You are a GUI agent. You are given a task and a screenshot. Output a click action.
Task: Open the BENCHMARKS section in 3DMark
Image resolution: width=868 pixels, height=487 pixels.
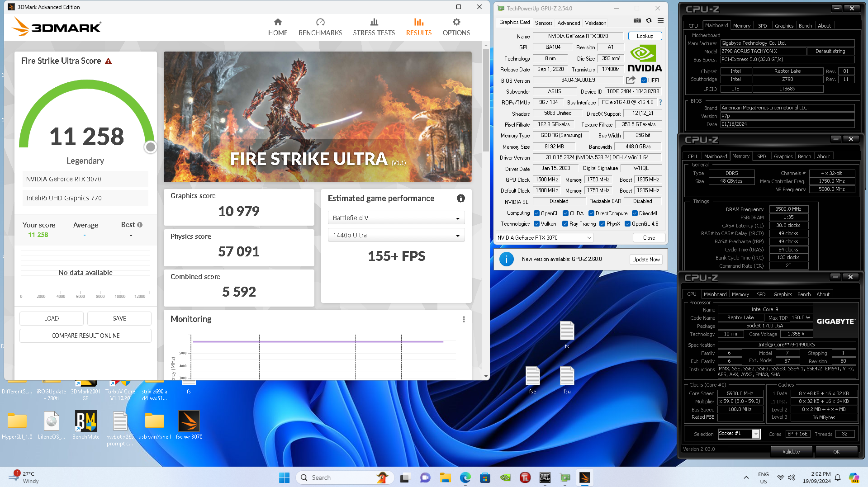[320, 27]
